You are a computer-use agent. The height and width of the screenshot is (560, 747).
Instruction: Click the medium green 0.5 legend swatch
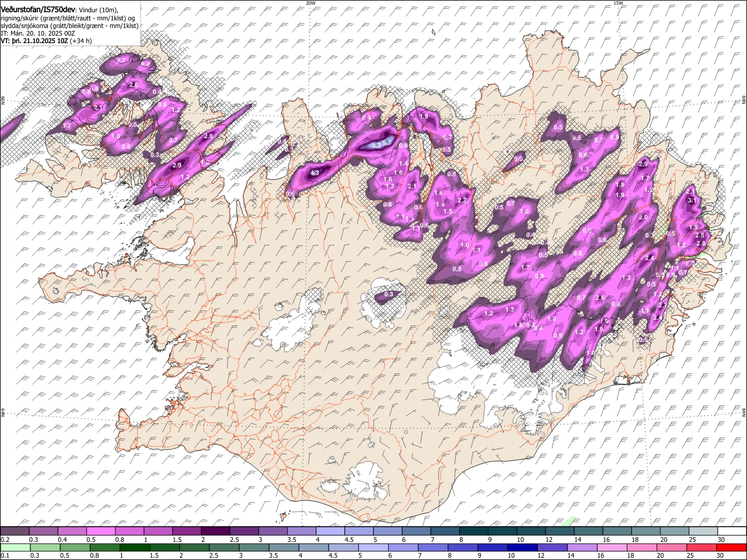75,547
